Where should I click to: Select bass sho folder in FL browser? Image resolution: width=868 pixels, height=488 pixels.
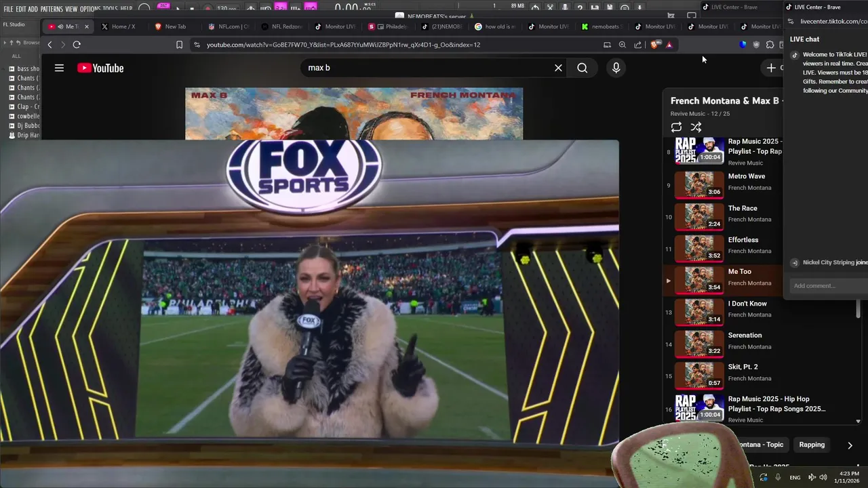24,68
